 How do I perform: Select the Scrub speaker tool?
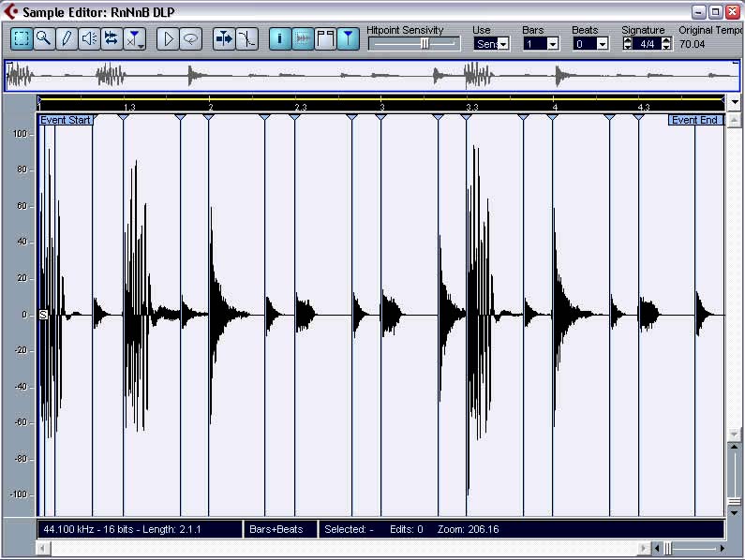(88, 38)
